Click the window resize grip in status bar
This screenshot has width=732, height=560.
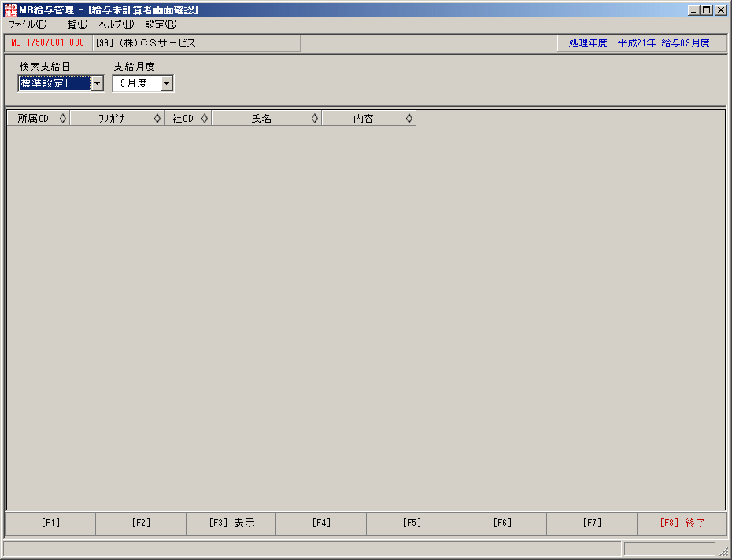tap(723, 551)
